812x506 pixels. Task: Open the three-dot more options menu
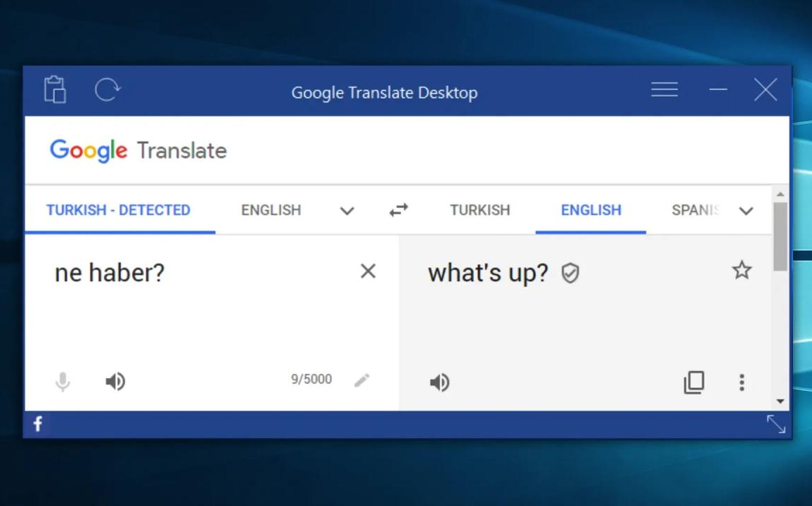click(x=742, y=383)
